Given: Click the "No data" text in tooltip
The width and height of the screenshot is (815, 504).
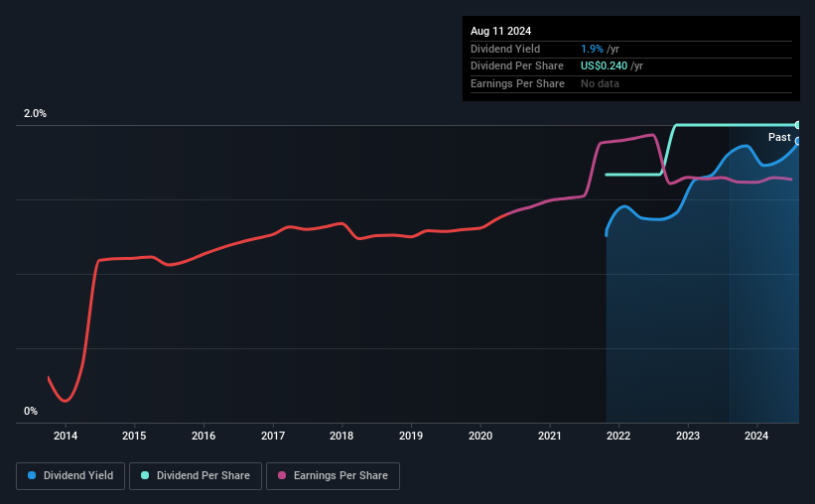Looking at the screenshot, I should tap(601, 83).
